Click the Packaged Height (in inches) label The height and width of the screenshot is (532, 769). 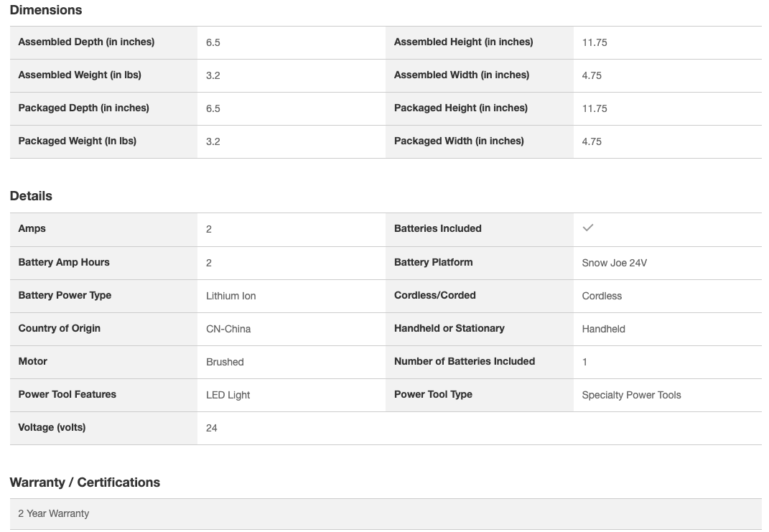460,108
